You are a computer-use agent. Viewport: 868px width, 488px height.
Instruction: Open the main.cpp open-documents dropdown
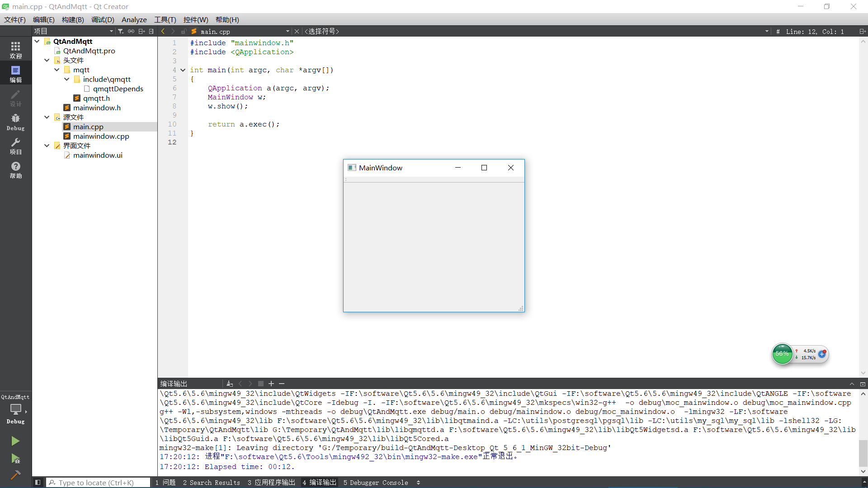pyautogui.click(x=288, y=31)
